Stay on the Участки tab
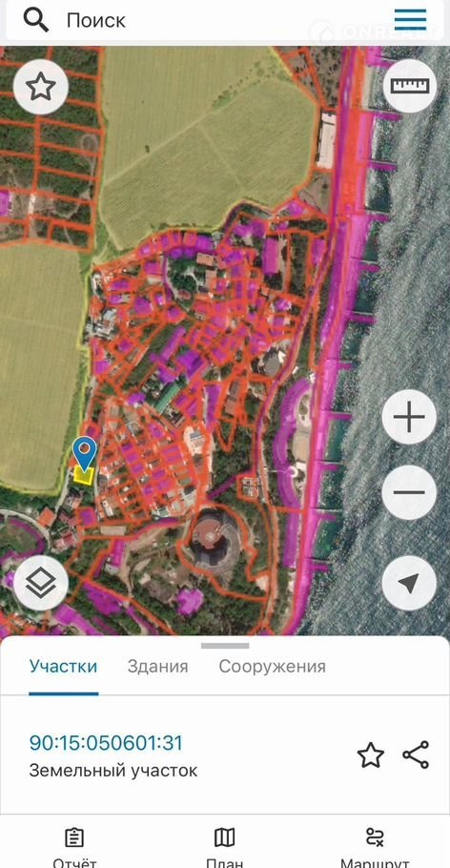 coord(63,666)
